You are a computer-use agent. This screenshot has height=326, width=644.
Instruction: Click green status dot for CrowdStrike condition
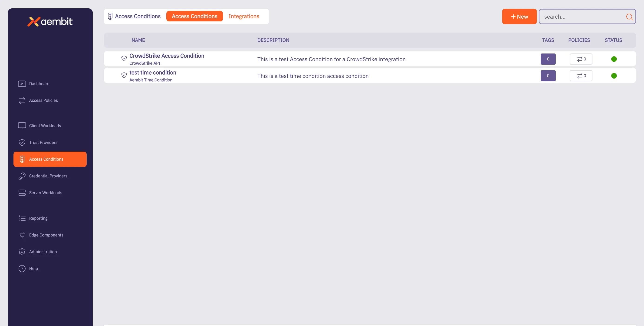pos(614,59)
